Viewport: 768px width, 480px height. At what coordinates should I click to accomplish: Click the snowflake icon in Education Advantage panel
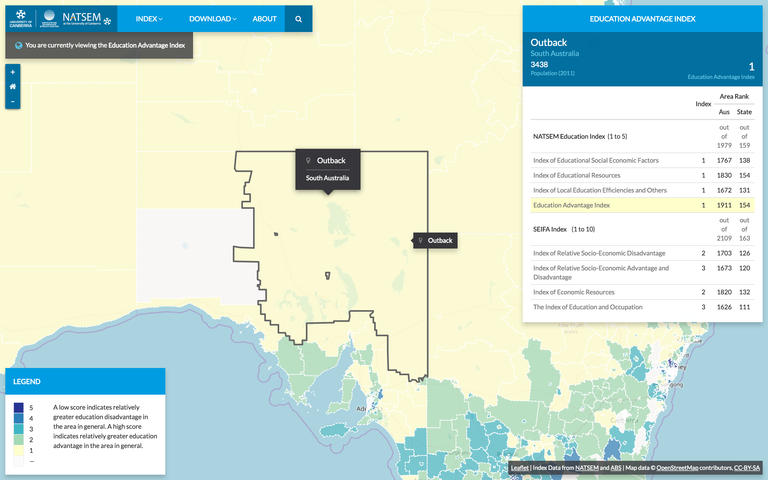click(538, 18)
